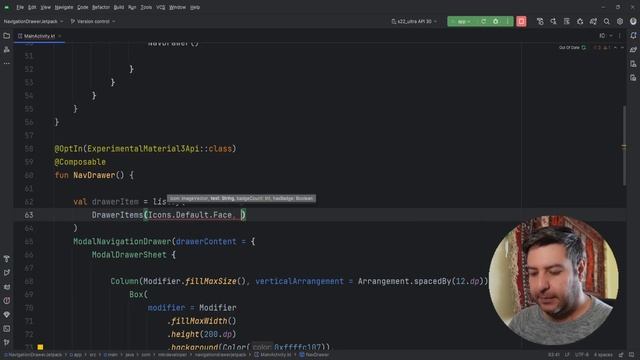Viewport: 640px width, 360px height.
Task: Open the Code menu
Action: coord(82,7)
